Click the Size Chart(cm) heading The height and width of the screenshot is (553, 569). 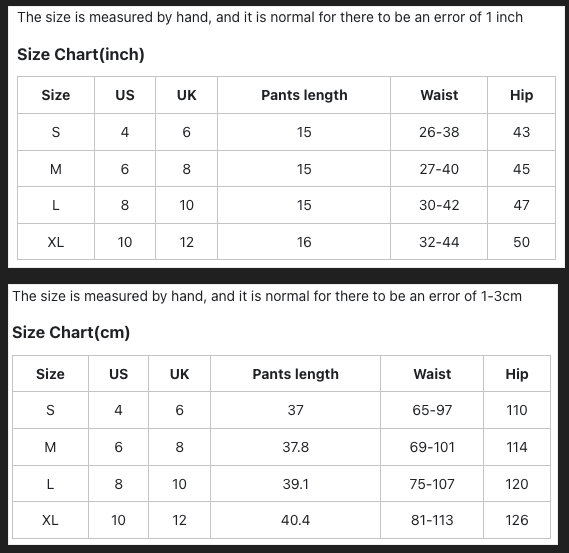(71, 332)
